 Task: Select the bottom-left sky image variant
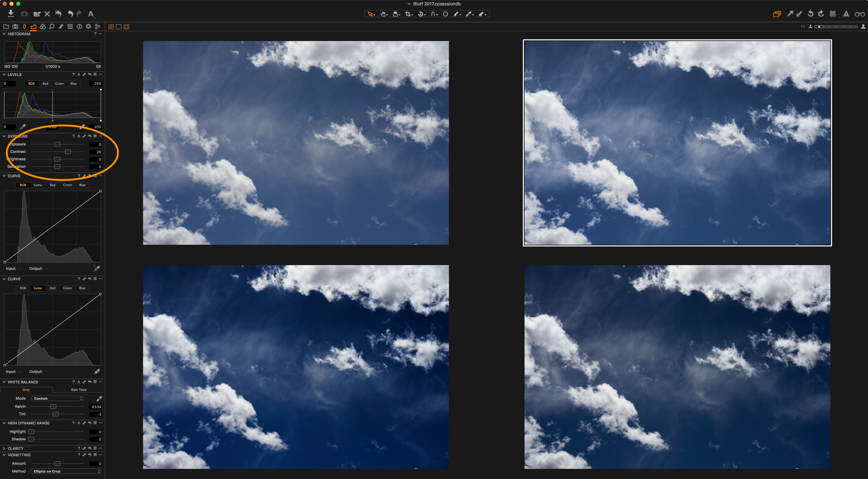[296, 367]
